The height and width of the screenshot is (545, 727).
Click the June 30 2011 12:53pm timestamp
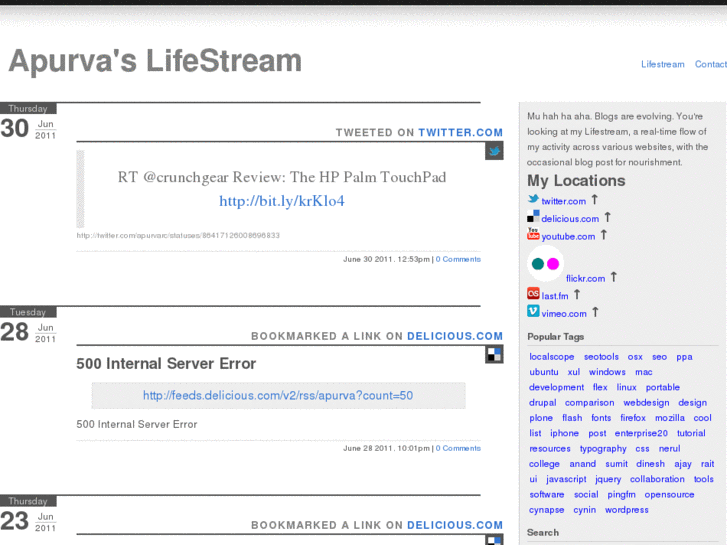pos(387,259)
